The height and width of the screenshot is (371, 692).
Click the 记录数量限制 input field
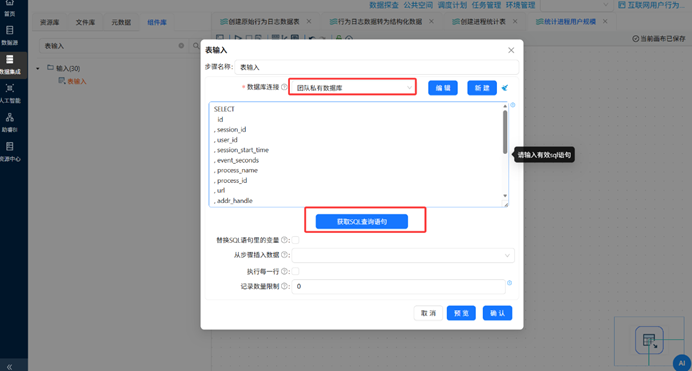[x=399, y=286]
